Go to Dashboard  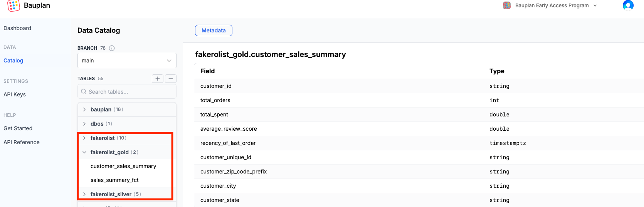pyautogui.click(x=17, y=28)
